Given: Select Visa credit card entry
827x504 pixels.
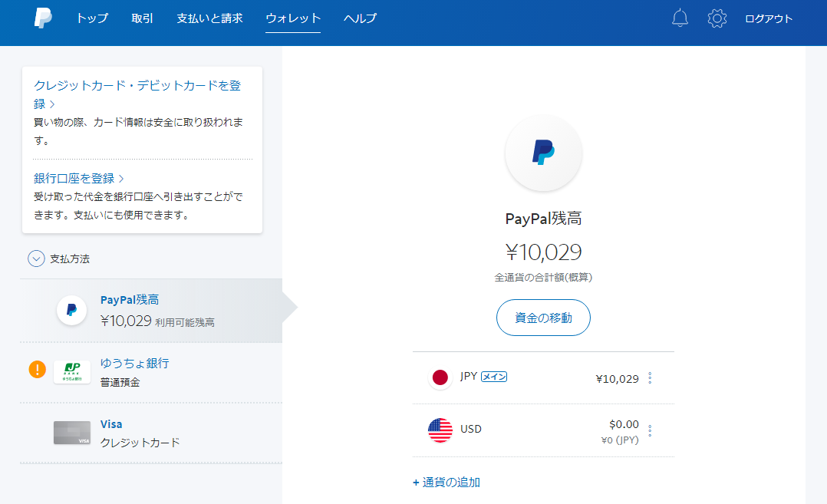Looking at the screenshot, I should 151,433.
